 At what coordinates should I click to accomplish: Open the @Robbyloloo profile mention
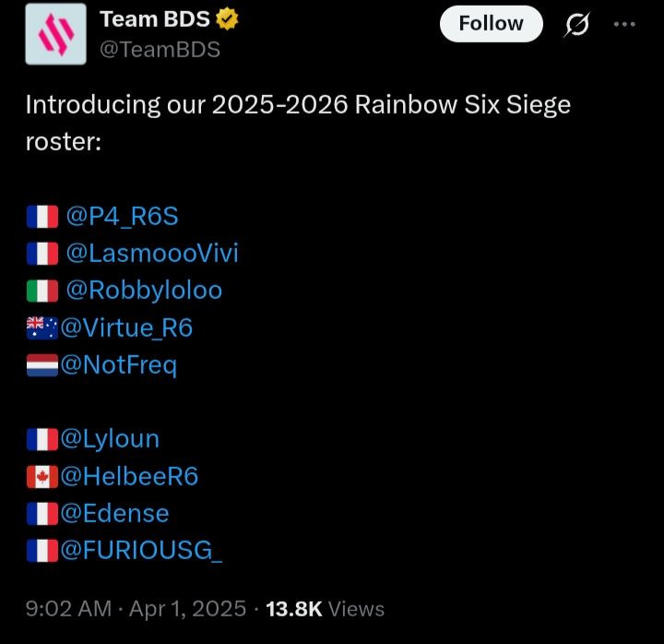tap(144, 291)
